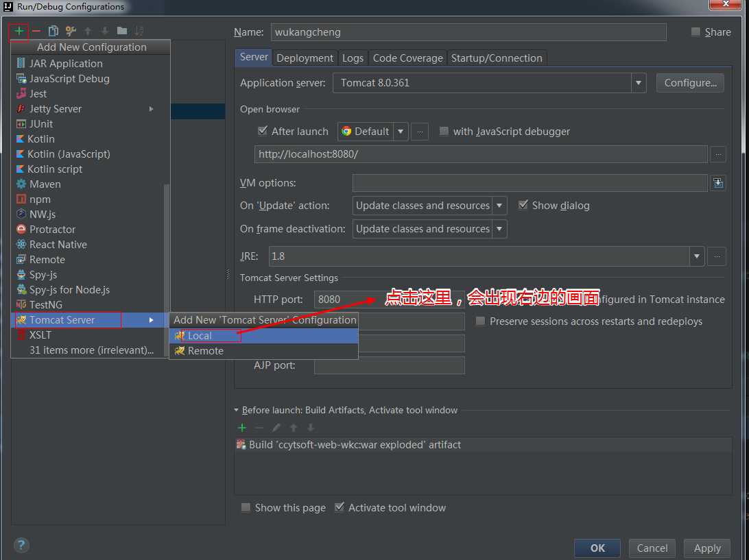Show 31 items more (irrelevant)
The width and height of the screenshot is (749, 560).
(x=91, y=350)
